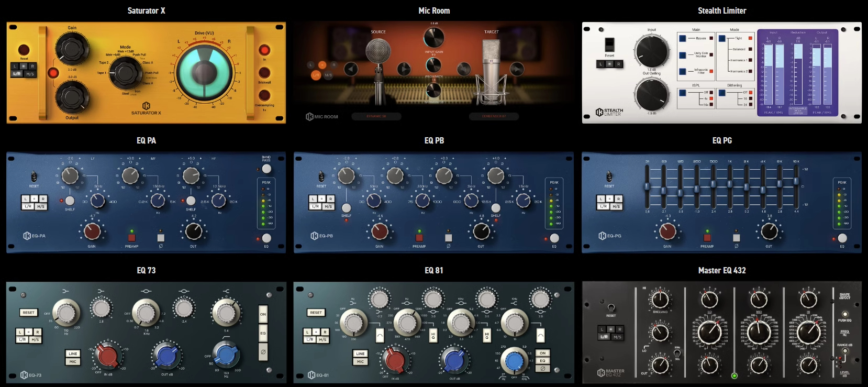The height and width of the screenshot is (387, 868).
Task: Open Dynamic 58 source mic name menu
Action: pos(376,116)
